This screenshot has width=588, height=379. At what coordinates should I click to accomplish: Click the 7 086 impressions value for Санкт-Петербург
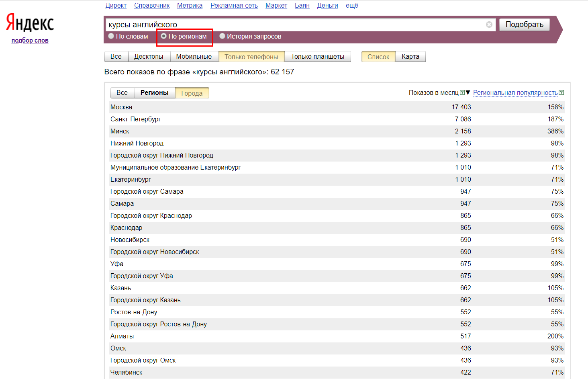463,119
